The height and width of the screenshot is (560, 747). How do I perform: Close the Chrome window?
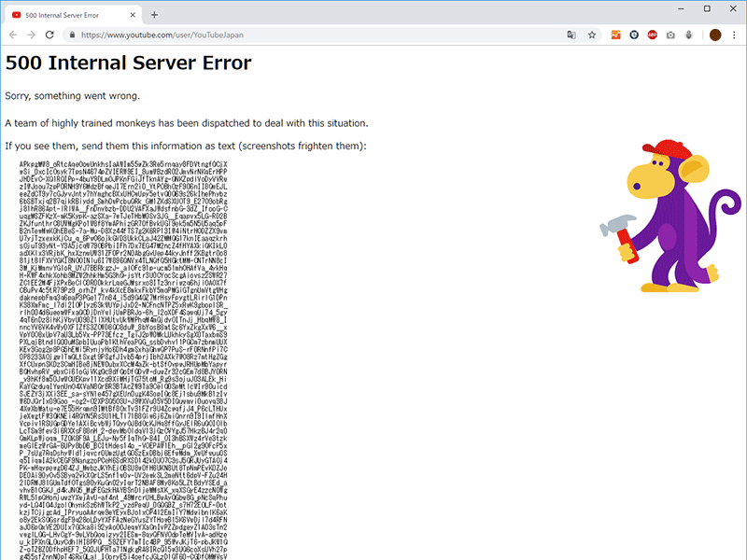[x=733, y=8]
